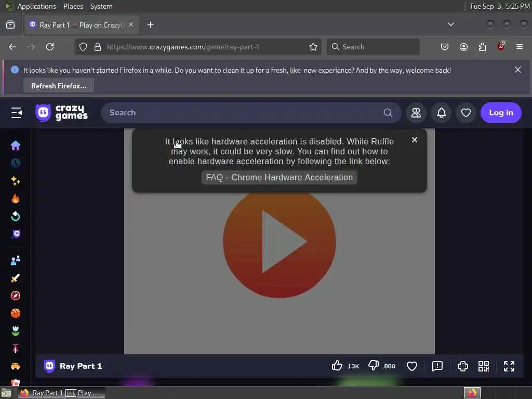Open the Multiplayer people icon in the sidebar
532x399 pixels.
16,260
